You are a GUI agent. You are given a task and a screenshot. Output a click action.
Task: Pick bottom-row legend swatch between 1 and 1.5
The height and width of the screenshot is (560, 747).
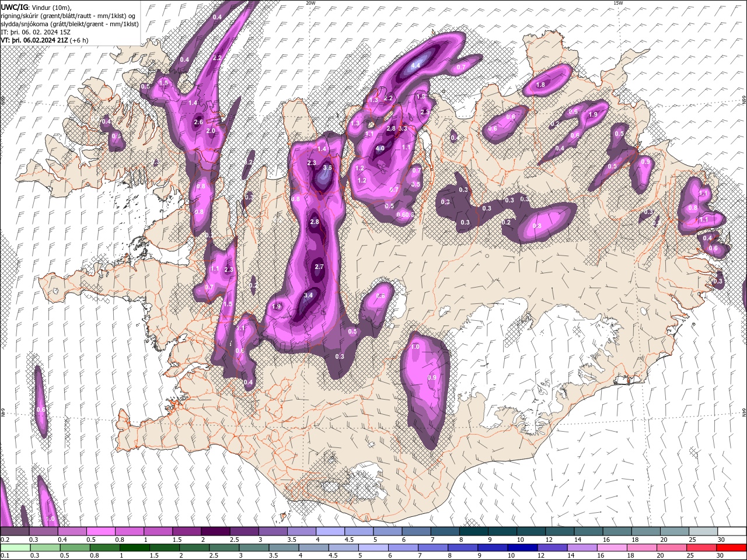tap(135, 548)
